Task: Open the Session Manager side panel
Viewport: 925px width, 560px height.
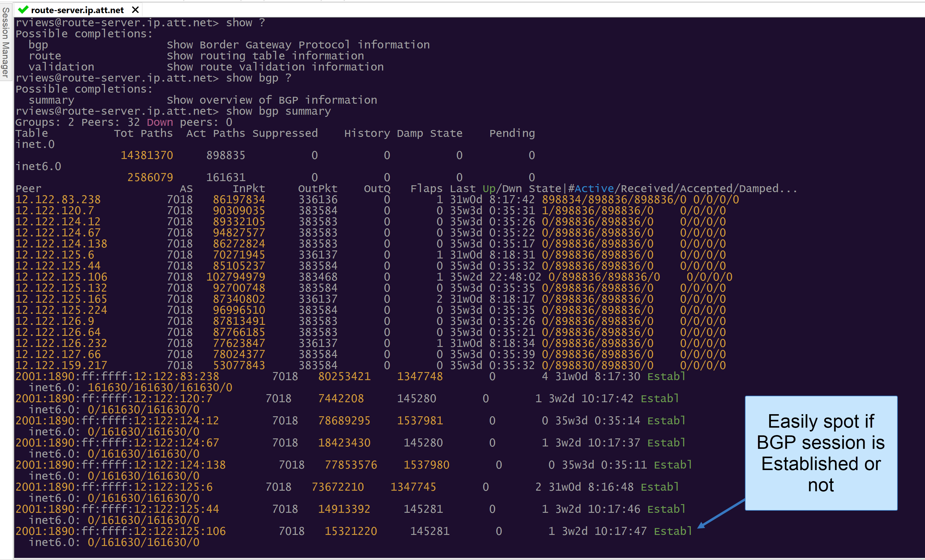Action: coord(5,42)
